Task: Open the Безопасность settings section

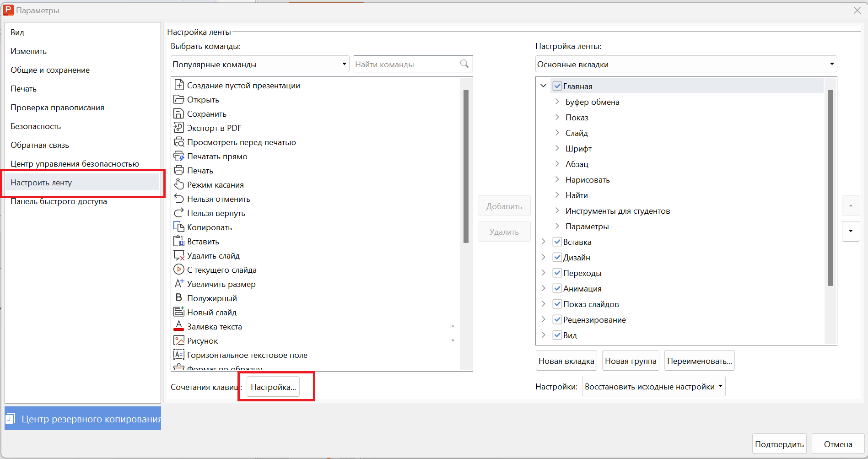Action: pyautogui.click(x=36, y=126)
